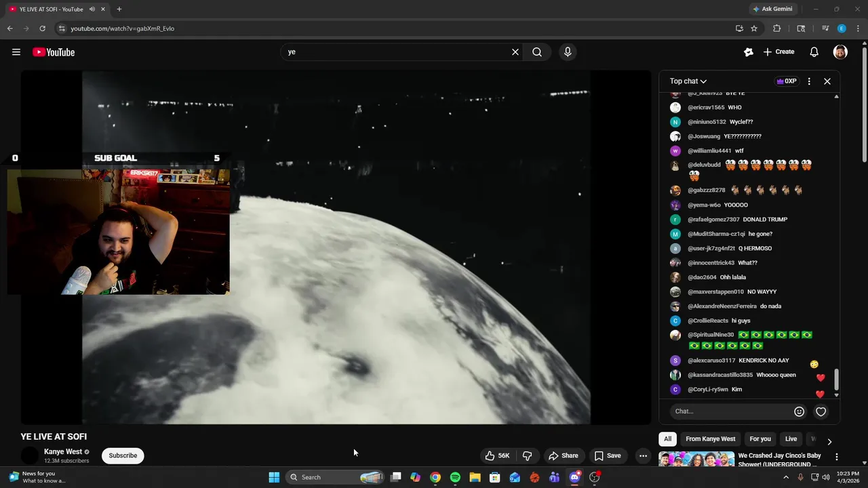This screenshot has height=488, width=868.
Task: Dislike the video with thumbs down
Action: pyautogui.click(x=527, y=455)
